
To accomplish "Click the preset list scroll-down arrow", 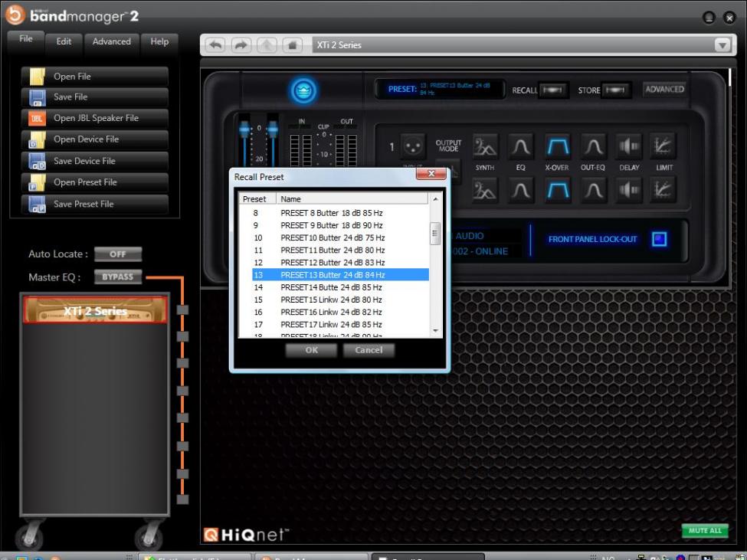I will coord(436,331).
